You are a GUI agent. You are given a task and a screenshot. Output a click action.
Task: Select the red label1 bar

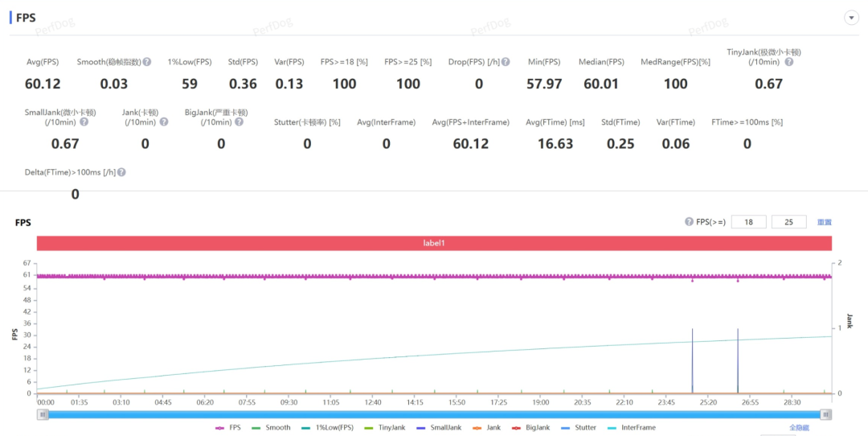(x=434, y=243)
